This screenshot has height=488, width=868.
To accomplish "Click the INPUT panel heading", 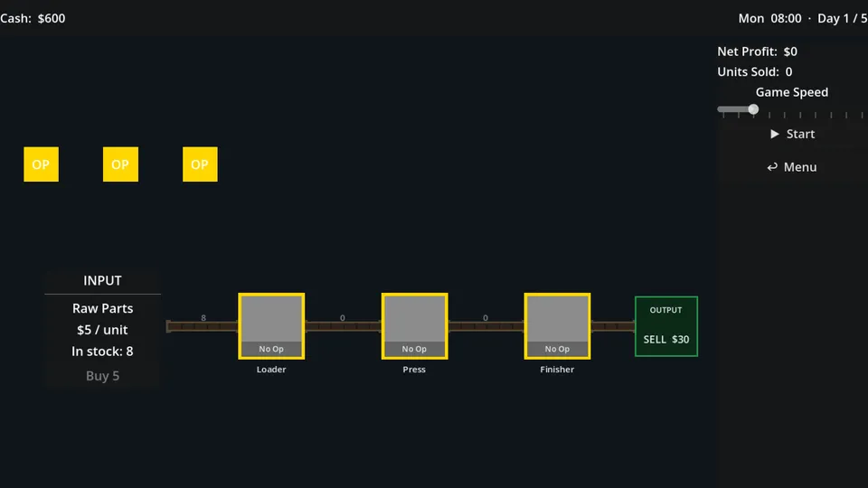I will (x=102, y=280).
